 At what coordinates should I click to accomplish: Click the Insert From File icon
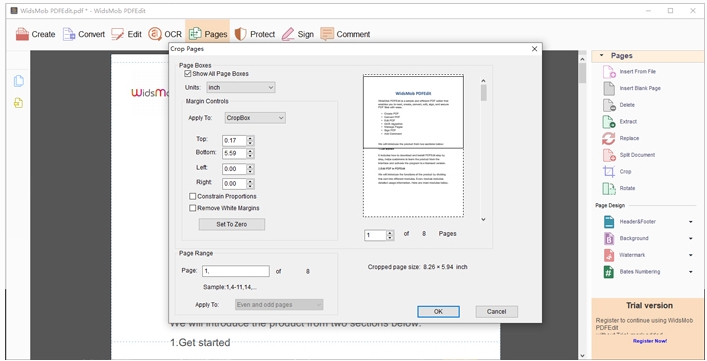tap(609, 72)
